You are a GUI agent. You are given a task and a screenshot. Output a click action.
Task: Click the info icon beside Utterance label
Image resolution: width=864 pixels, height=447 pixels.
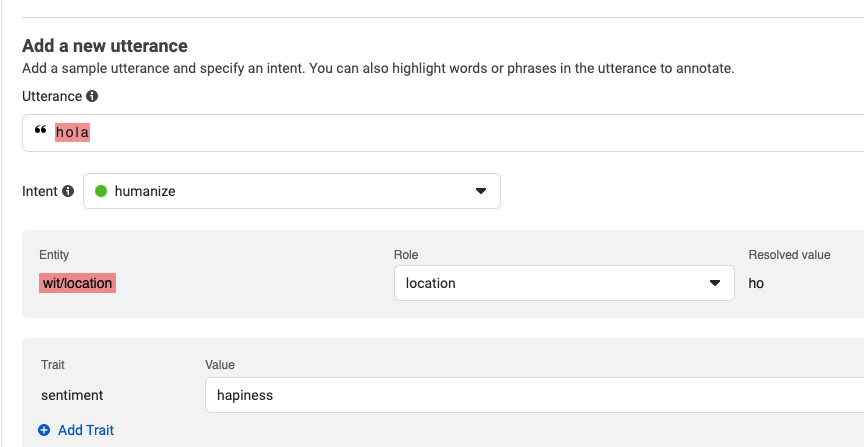click(92, 96)
